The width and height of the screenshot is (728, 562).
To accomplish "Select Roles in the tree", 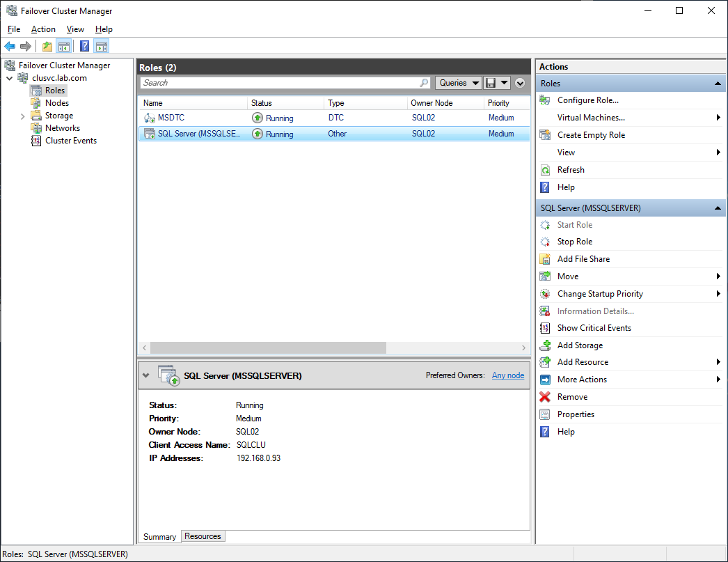I will [55, 91].
